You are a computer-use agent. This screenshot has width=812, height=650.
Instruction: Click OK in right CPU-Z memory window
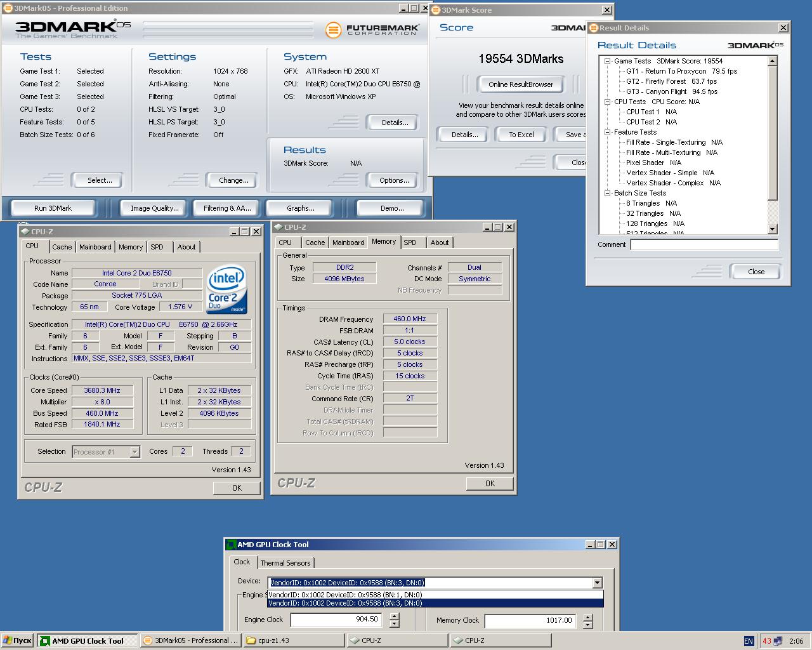pyautogui.click(x=490, y=483)
